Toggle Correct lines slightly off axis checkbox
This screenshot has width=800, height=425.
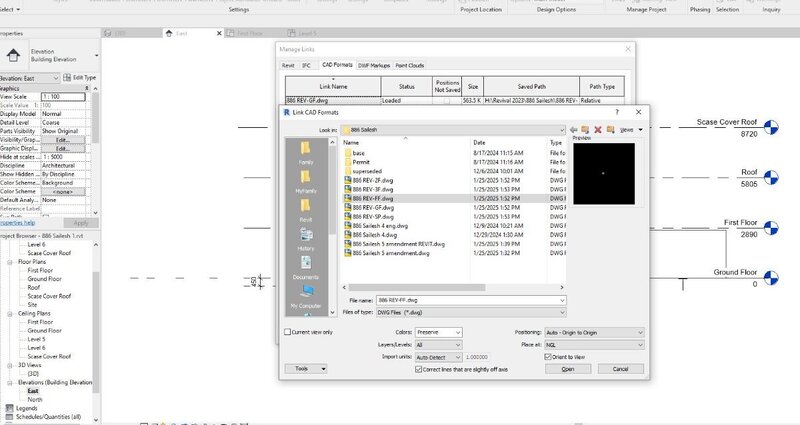419,369
